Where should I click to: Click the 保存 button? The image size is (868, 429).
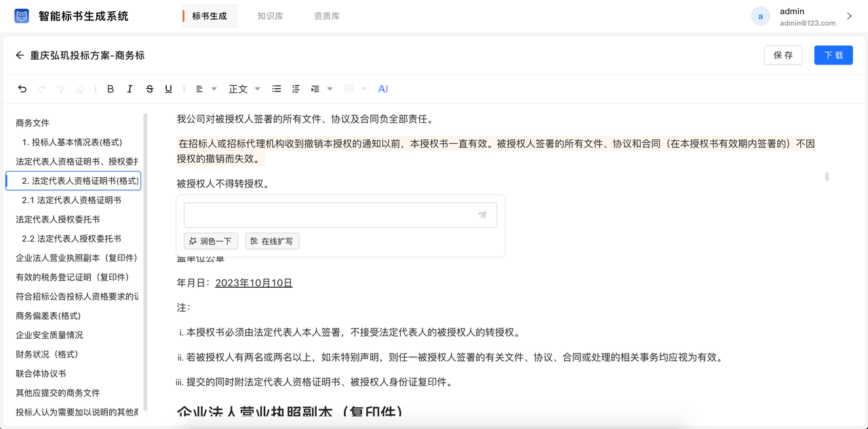pyautogui.click(x=783, y=55)
